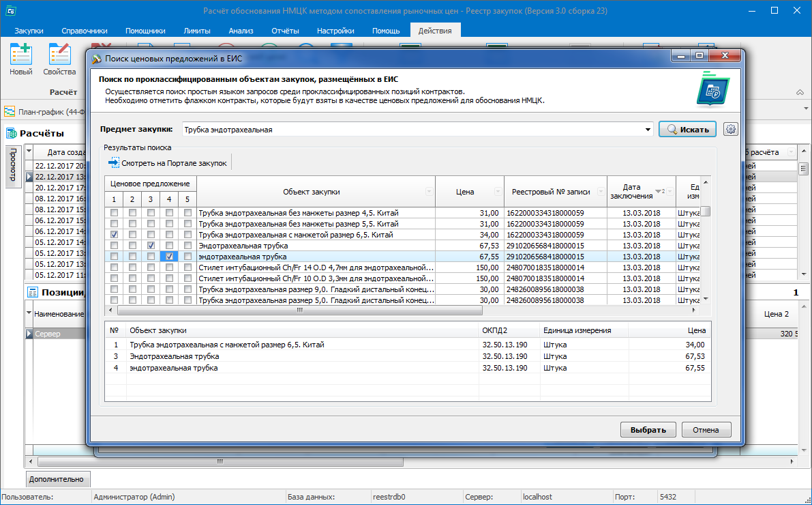Check offer 2 for 'без манжеты размер 5,5' row
The width and height of the screenshot is (812, 505).
[x=132, y=223]
